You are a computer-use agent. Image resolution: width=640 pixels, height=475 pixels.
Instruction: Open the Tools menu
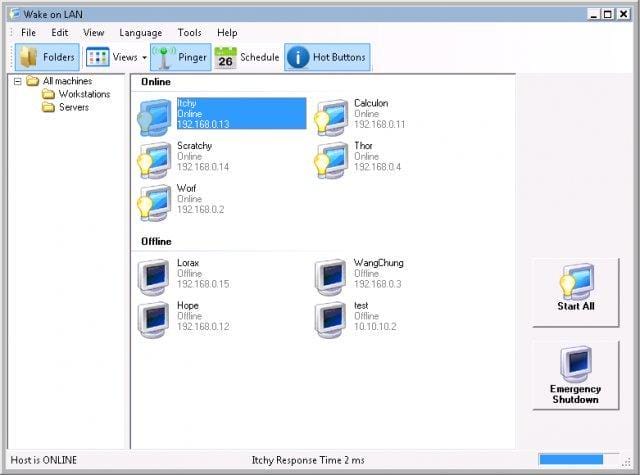[189, 33]
